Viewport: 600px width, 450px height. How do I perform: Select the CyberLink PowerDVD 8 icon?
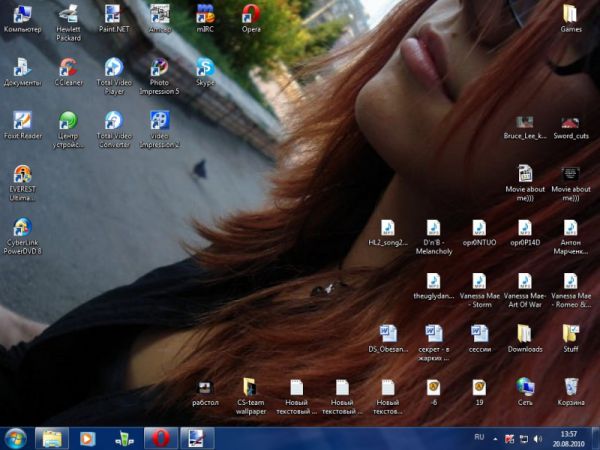click(22, 228)
